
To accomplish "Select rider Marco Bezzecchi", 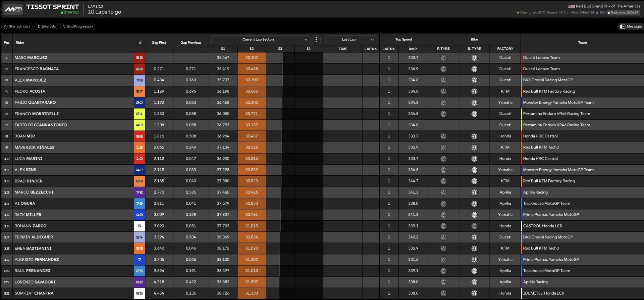I will [x=34, y=192].
